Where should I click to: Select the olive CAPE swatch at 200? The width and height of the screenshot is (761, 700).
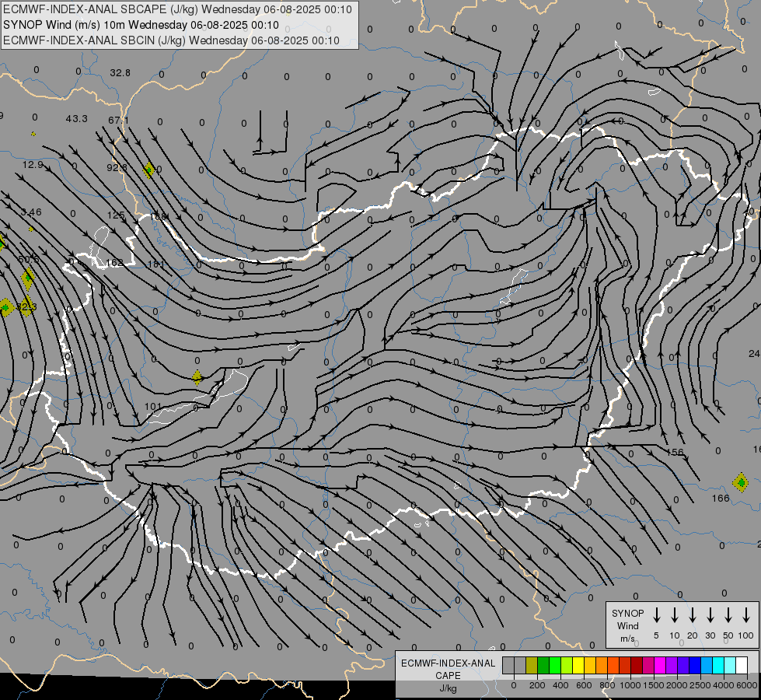point(532,665)
